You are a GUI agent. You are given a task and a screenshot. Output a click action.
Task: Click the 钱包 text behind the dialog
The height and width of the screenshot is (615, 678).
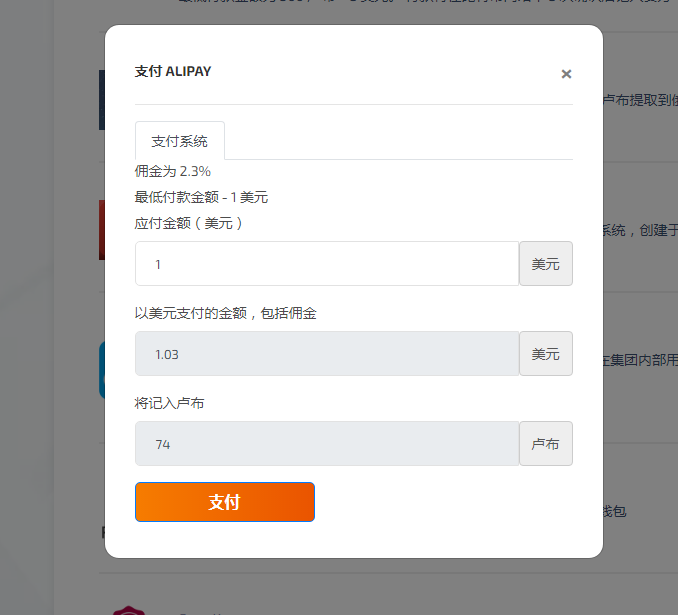click(x=614, y=511)
